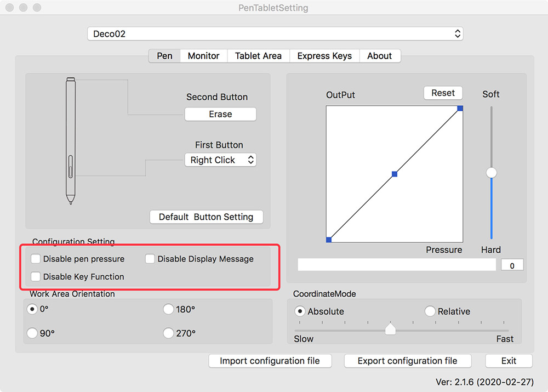The image size is (548, 392).
Task: Select 180° work area orientation
Action: [168, 309]
